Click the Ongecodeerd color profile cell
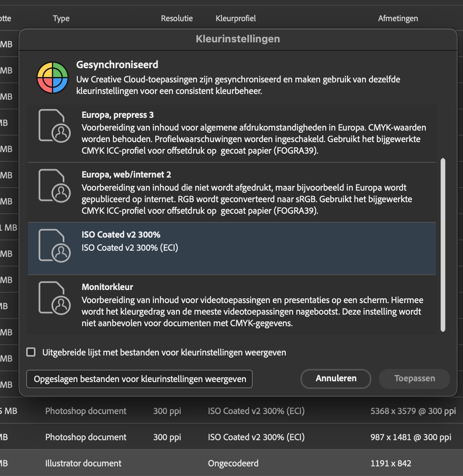This screenshot has width=463, height=476. tap(233, 463)
